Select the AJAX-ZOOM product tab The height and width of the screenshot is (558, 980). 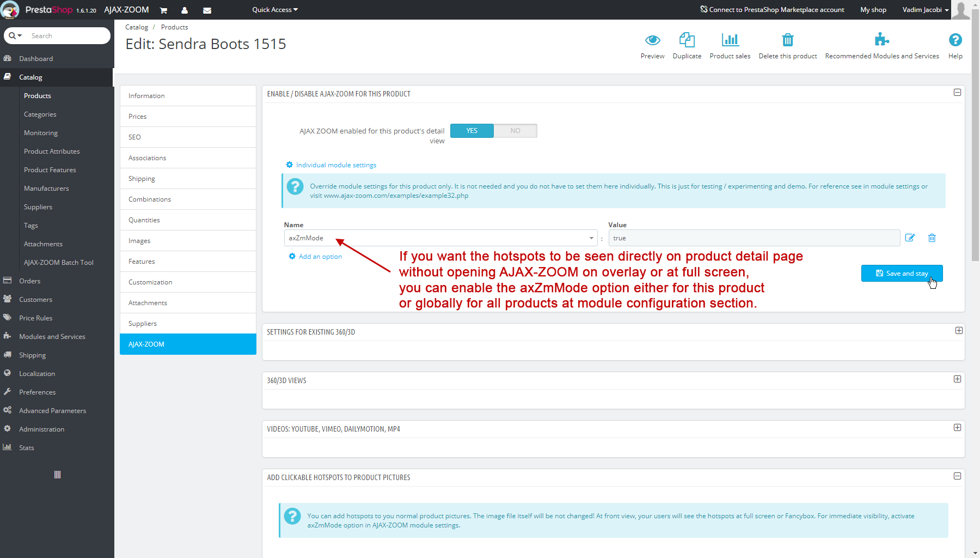tap(188, 344)
